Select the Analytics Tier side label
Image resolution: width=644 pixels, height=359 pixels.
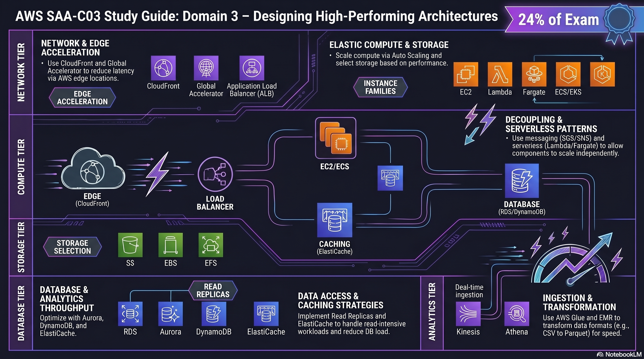(432, 312)
